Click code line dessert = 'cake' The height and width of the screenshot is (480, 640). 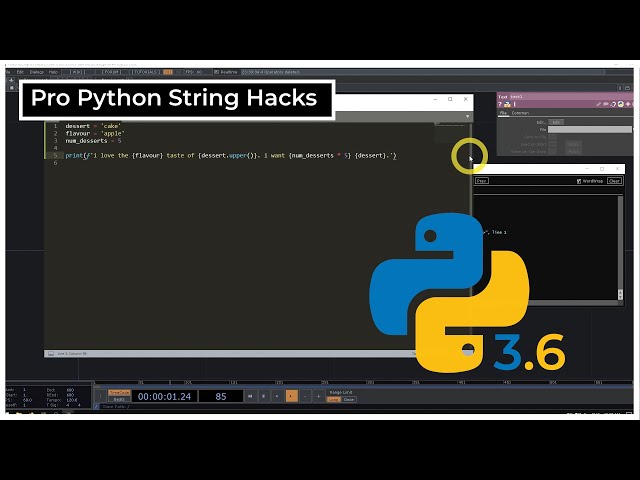(x=93, y=126)
